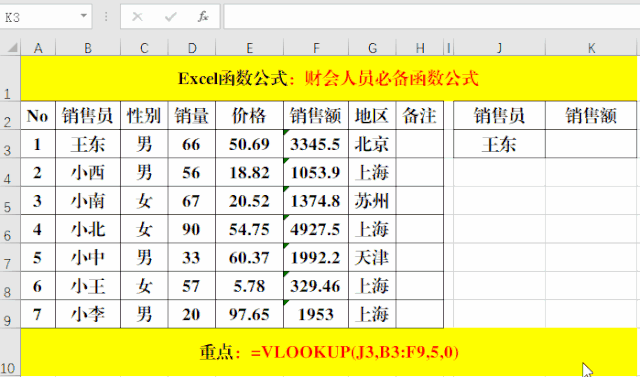
Task: Click into the formula bar input
Action: [x=432, y=17]
